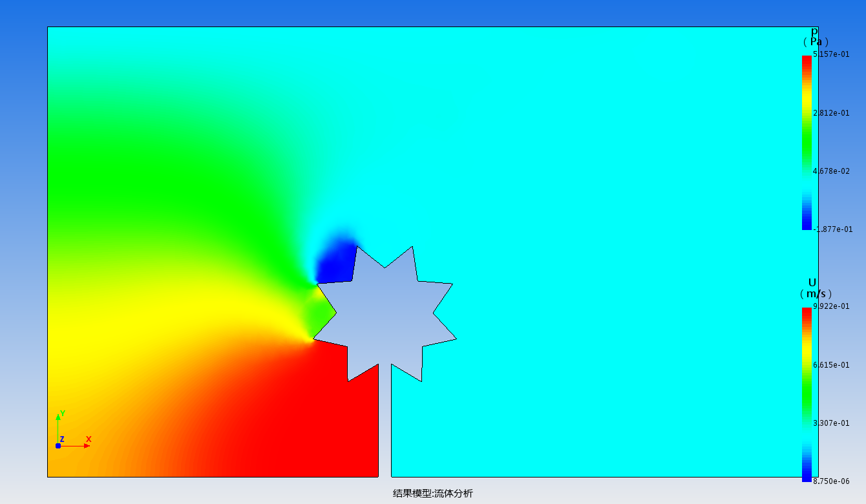Click the pressure value 4.678e-02 label

(831, 171)
